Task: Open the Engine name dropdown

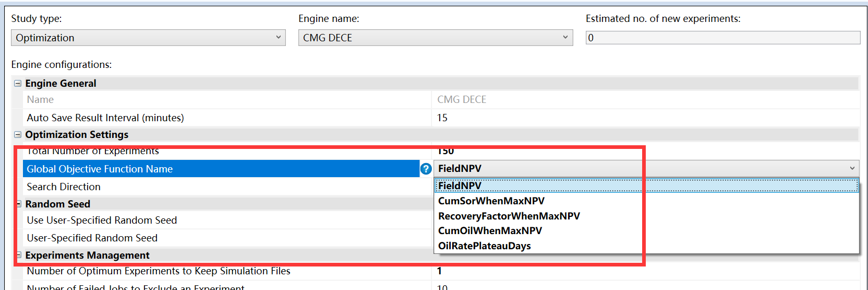Action: (435, 38)
